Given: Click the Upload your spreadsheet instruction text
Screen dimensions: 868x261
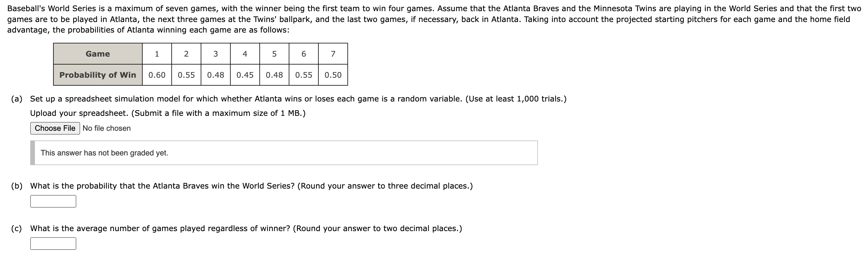Looking at the screenshot, I should click(168, 113).
